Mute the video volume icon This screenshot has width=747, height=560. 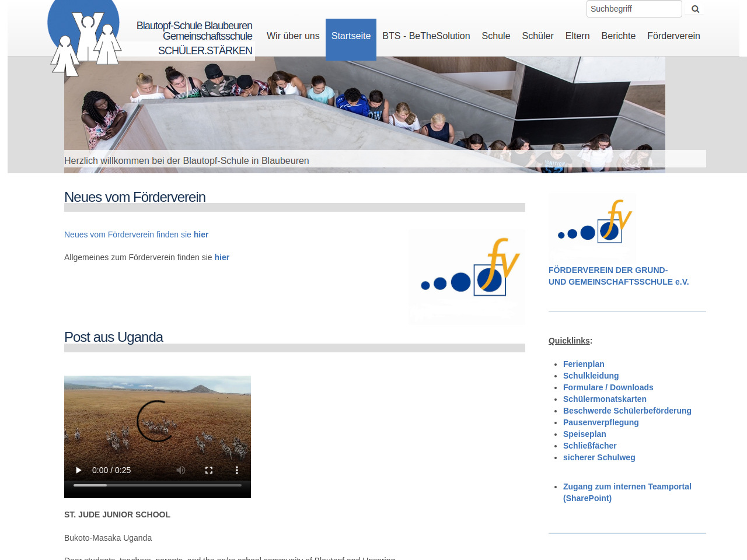[181, 470]
